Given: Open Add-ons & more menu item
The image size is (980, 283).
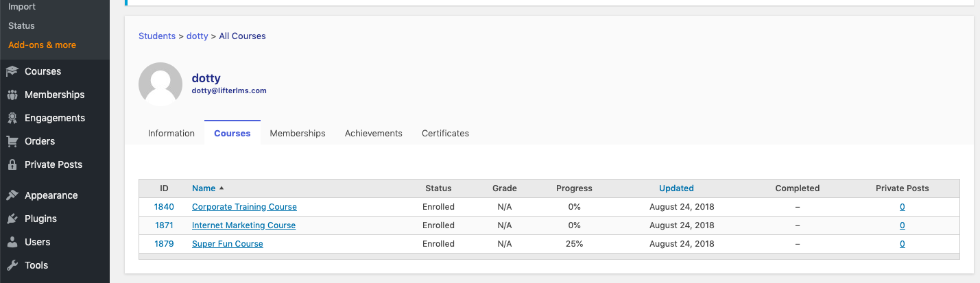Looking at the screenshot, I should point(42,45).
